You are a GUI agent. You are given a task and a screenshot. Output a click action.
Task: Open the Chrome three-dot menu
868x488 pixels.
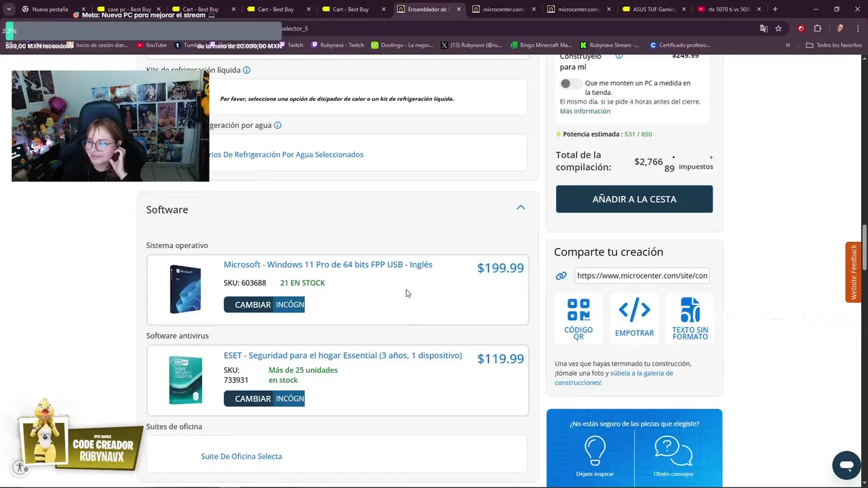[x=857, y=28]
